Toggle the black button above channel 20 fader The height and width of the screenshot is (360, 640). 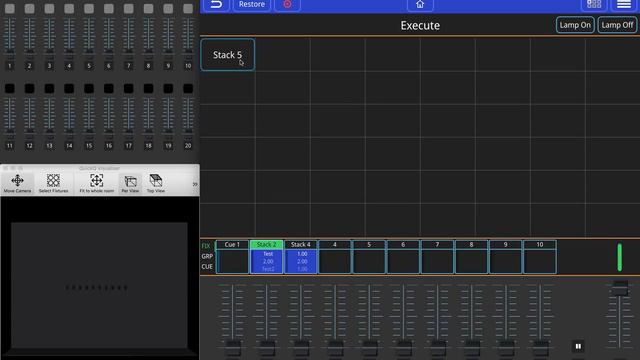188,88
